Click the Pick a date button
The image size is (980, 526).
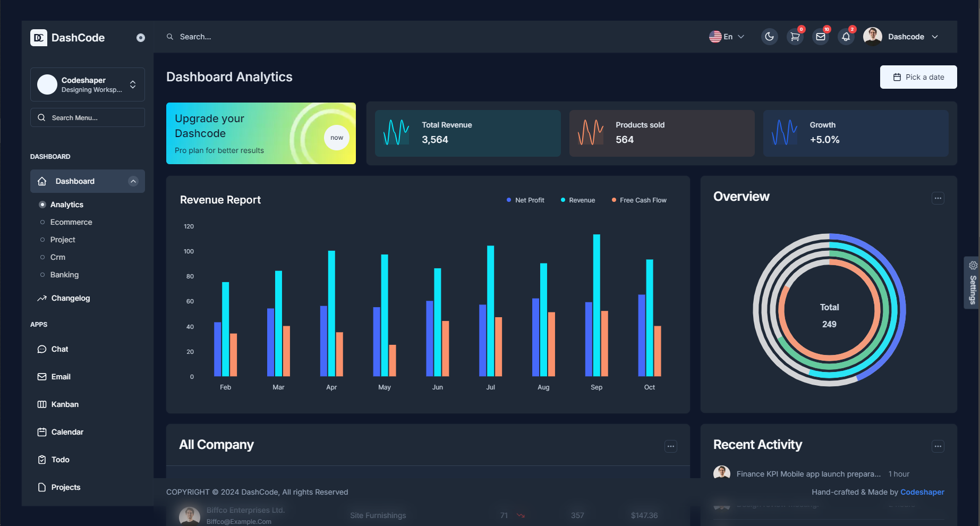point(918,77)
